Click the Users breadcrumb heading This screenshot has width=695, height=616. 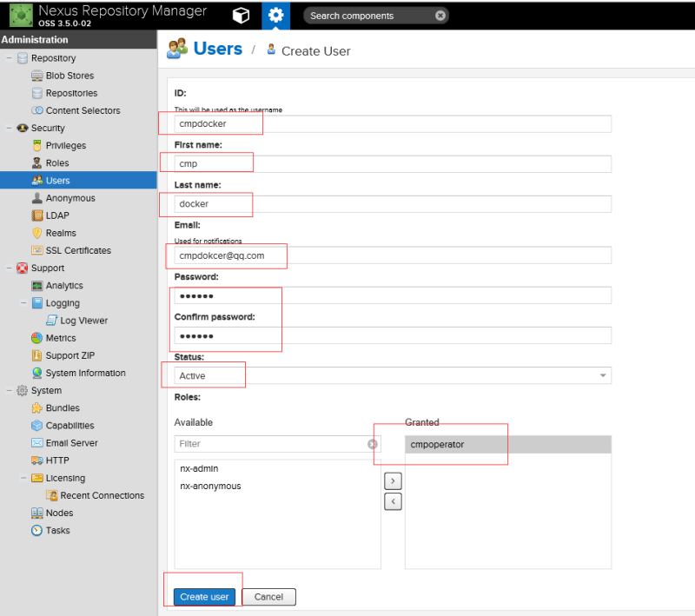[217, 49]
